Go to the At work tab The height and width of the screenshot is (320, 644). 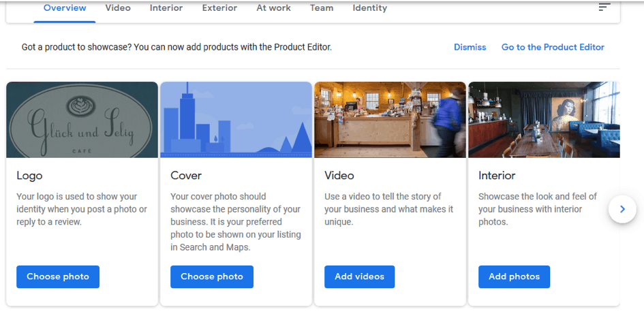coord(273,7)
